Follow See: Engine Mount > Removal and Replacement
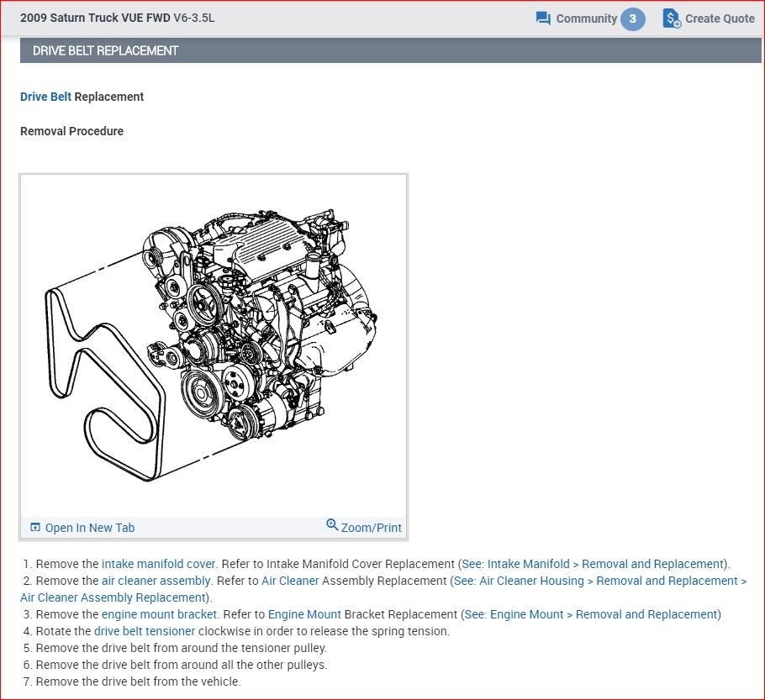Viewport: 765px width, 700px height. 591,614
